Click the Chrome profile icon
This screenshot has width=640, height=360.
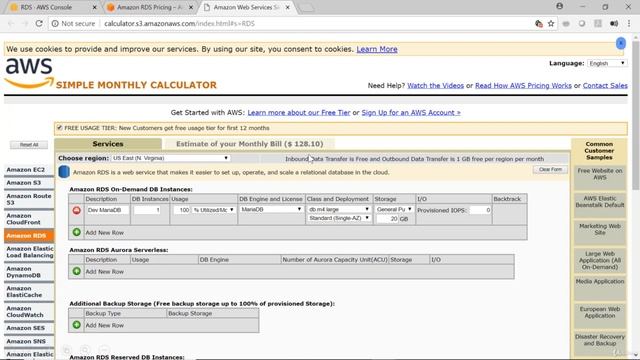pos(560,7)
